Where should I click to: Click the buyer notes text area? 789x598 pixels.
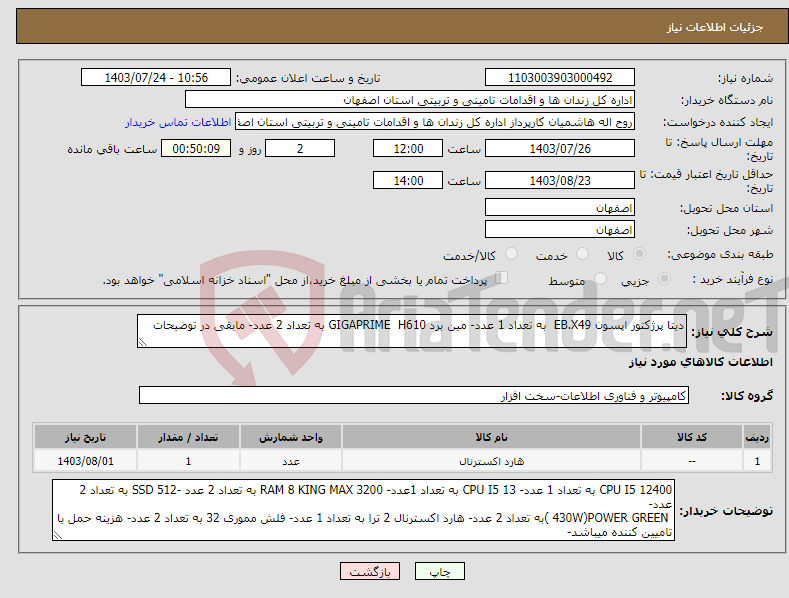pyautogui.click(x=363, y=510)
